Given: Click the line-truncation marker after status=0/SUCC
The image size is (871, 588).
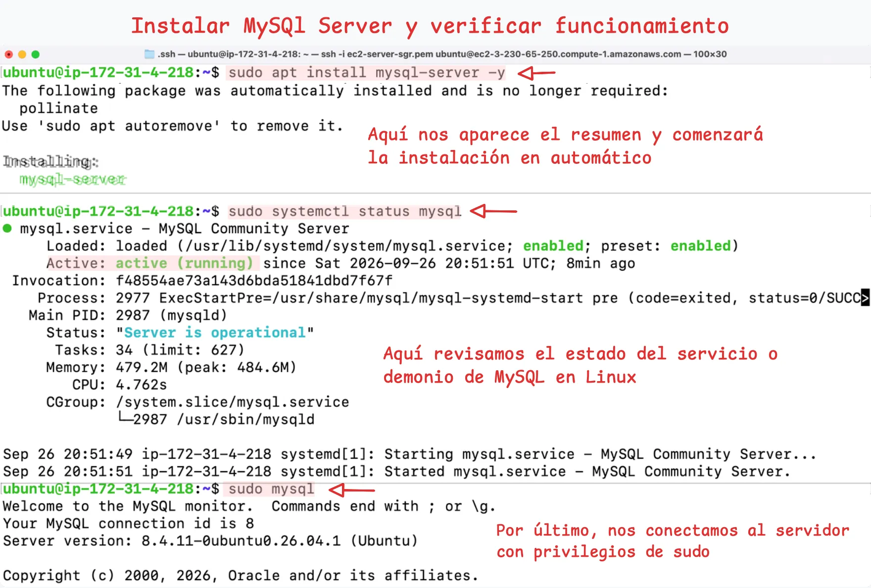Looking at the screenshot, I should 865,298.
